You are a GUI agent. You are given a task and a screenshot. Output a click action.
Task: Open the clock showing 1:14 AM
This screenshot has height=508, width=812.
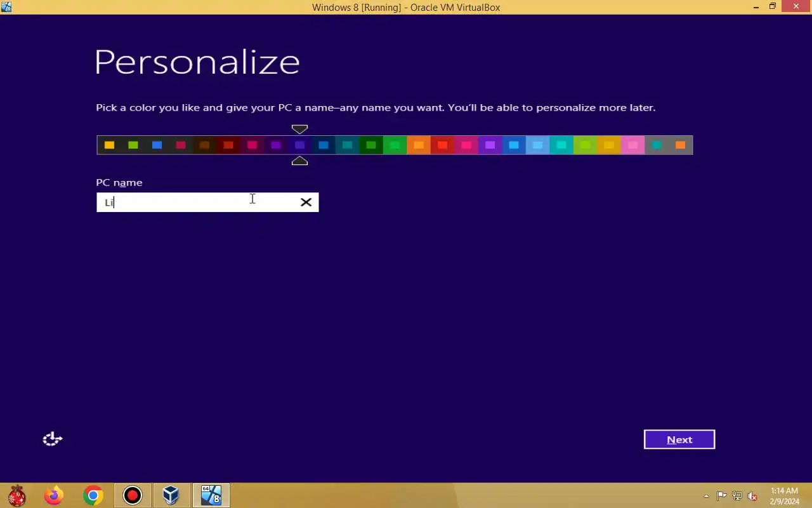click(784, 496)
